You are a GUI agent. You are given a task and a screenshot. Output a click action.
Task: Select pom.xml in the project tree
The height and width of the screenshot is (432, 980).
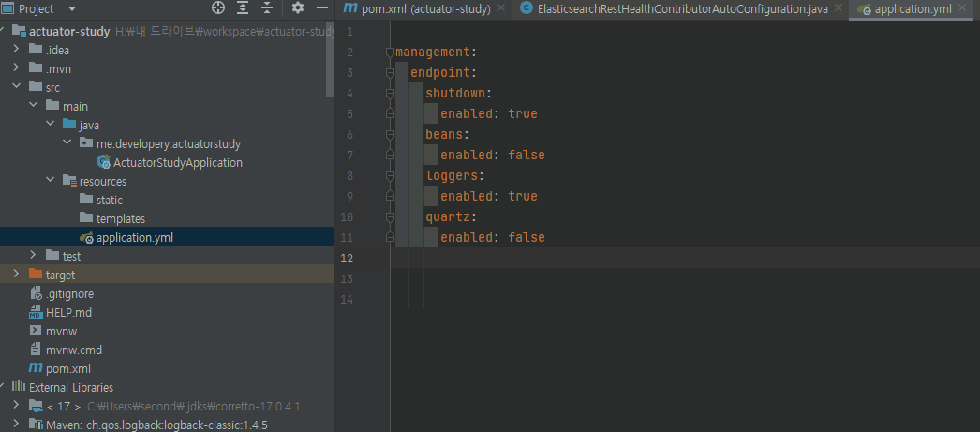[x=68, y=369]
